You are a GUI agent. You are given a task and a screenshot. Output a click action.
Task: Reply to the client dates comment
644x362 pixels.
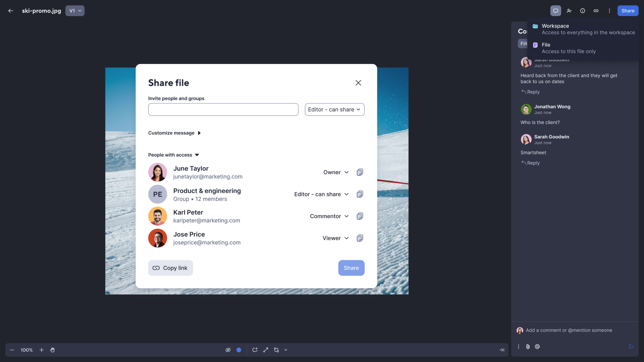pos(531,92)
